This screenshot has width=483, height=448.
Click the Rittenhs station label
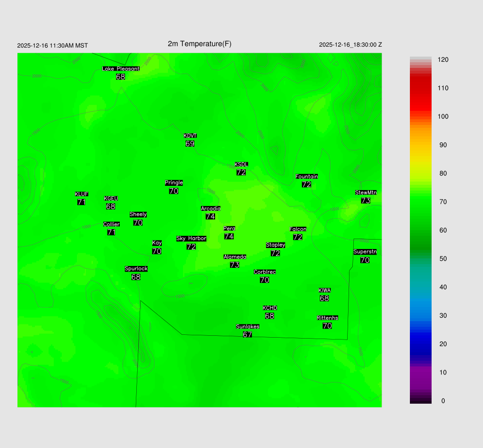pyautogui.click(x=327, y=318)
